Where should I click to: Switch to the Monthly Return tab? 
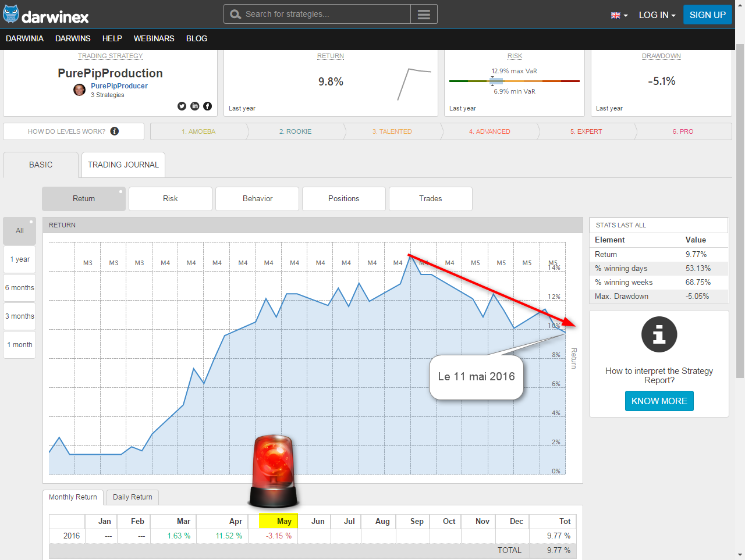[x=73, y=497]
